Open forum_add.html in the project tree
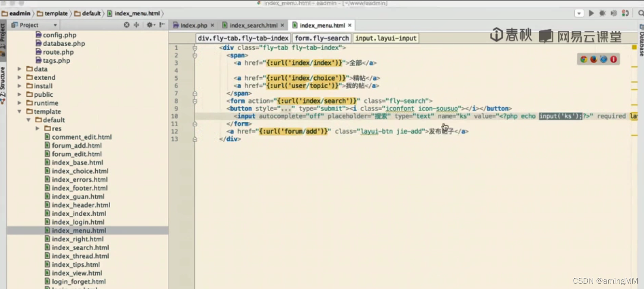The width and height of the screenshot is (644, 289). 73,146
